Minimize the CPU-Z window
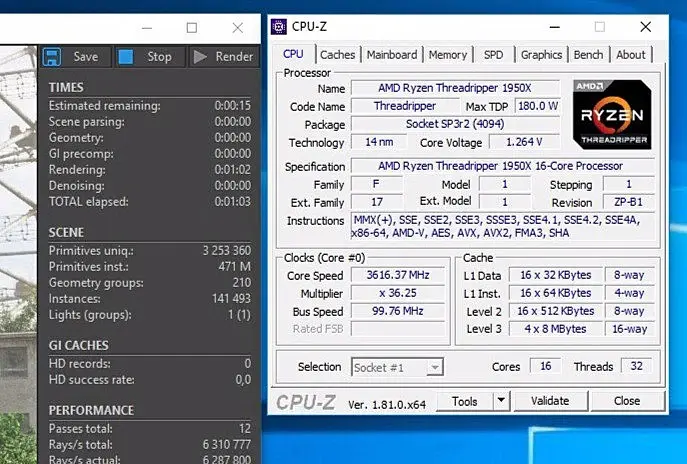 point(555,27)
